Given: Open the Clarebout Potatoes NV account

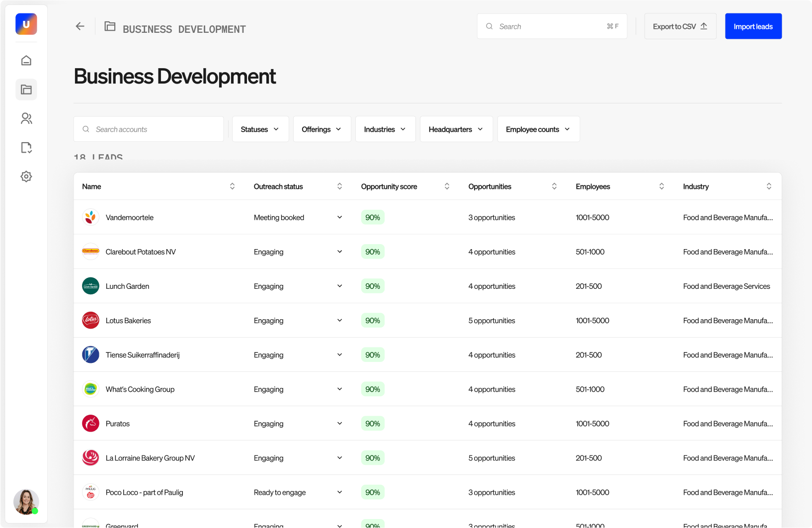Looking at the screenshot, I should [141, 252].
